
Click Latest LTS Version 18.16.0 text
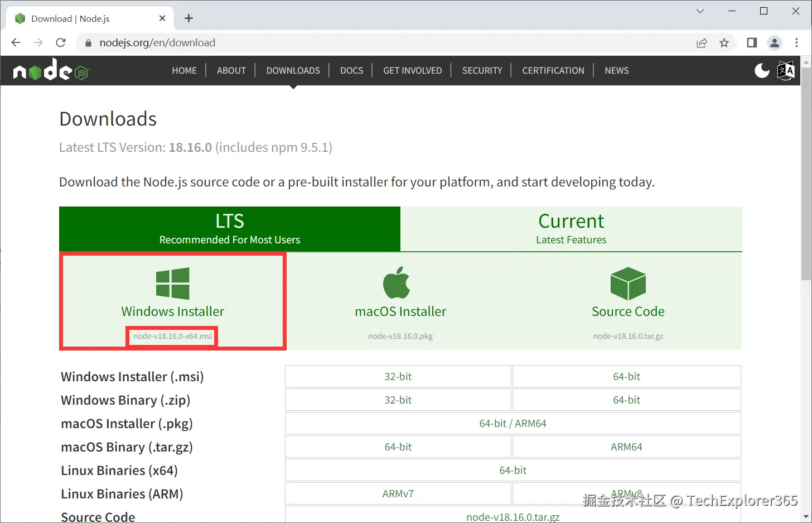(x=196, y=147)
